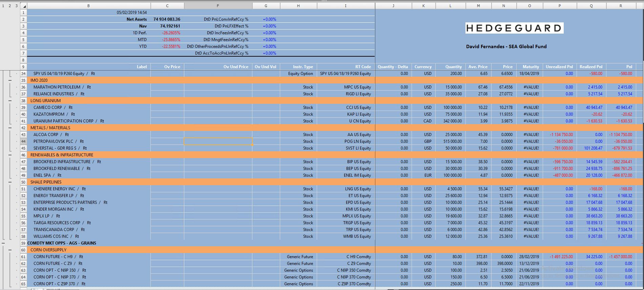Click the selected cell in PETROPAVLOVSK PLC row
Image resolution: width=644 pixels, height=290 pixels.
[x=218, y=141]
